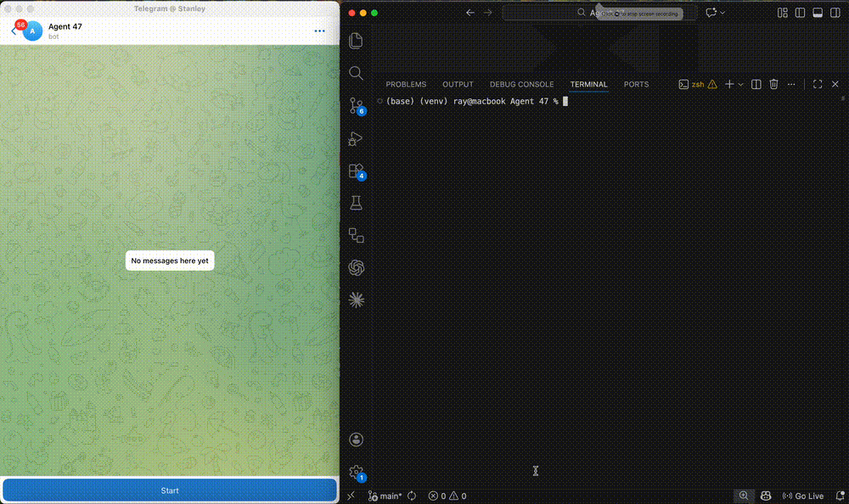
Task: Toggle the primary side bar layout button
Action: pyautogui.click(x=799, y=13)
